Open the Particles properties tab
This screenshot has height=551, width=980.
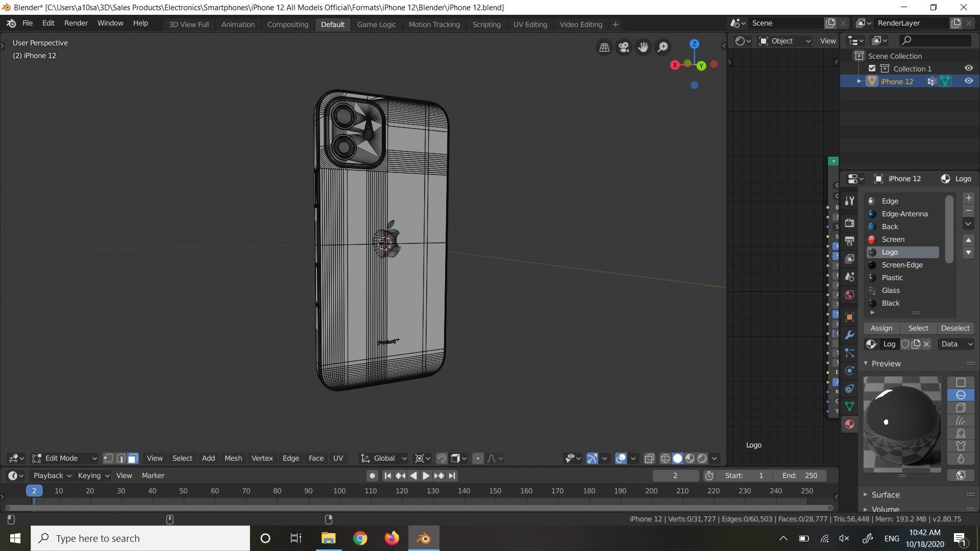[849, 353]
